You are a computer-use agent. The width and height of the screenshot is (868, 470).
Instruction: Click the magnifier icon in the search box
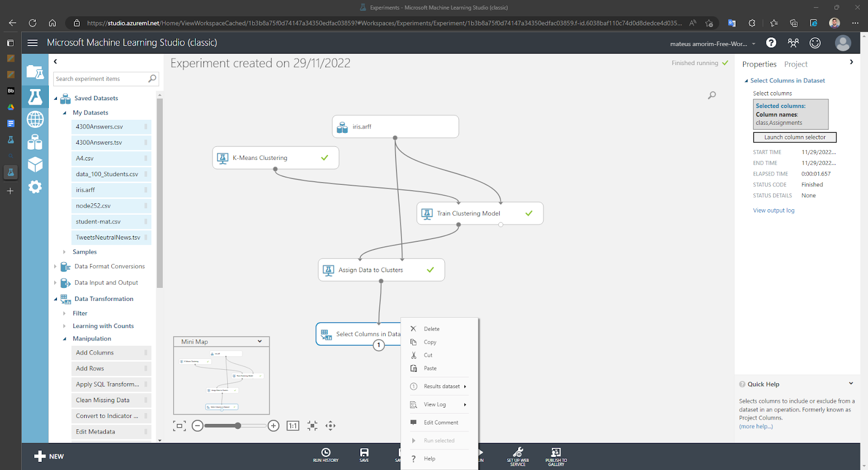point(152,79)
